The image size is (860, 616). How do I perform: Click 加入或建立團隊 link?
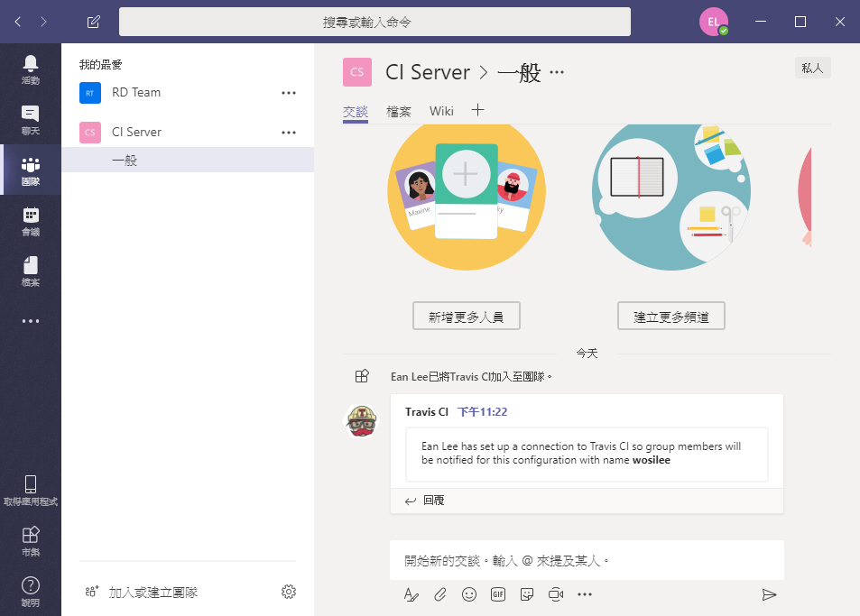[153, 593]
